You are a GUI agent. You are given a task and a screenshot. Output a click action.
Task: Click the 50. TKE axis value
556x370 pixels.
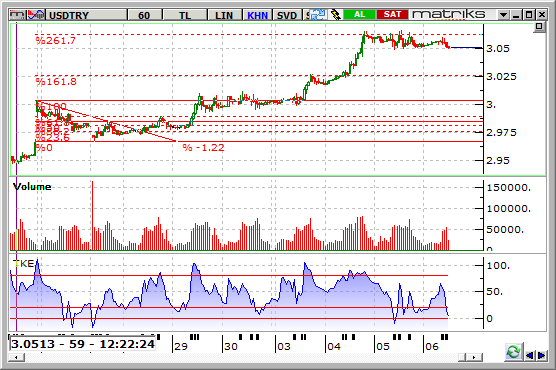[x=494, y=292]
